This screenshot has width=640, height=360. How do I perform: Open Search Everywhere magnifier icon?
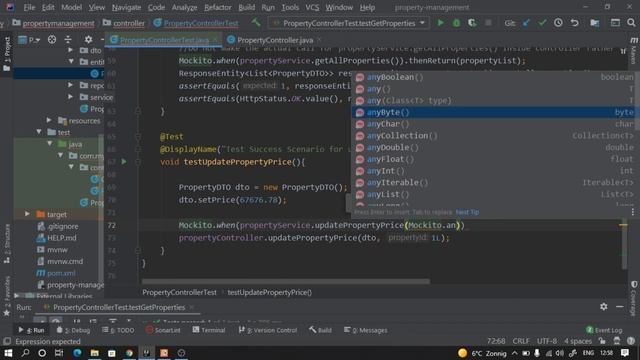tap(631, 23)
